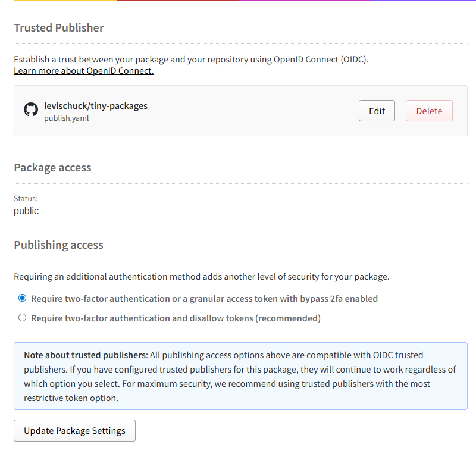Screen dimensions: 476x460
Task: Enable the disallow tokens recommended option
Action: point(22,318)
